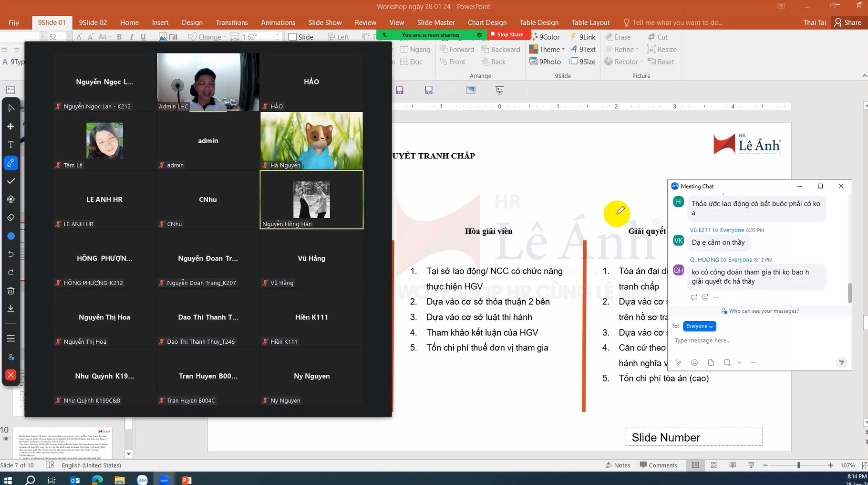Select the Text annotation tool
The height and width of the screenshot is (485, 868).
click(x=10, y=145)
